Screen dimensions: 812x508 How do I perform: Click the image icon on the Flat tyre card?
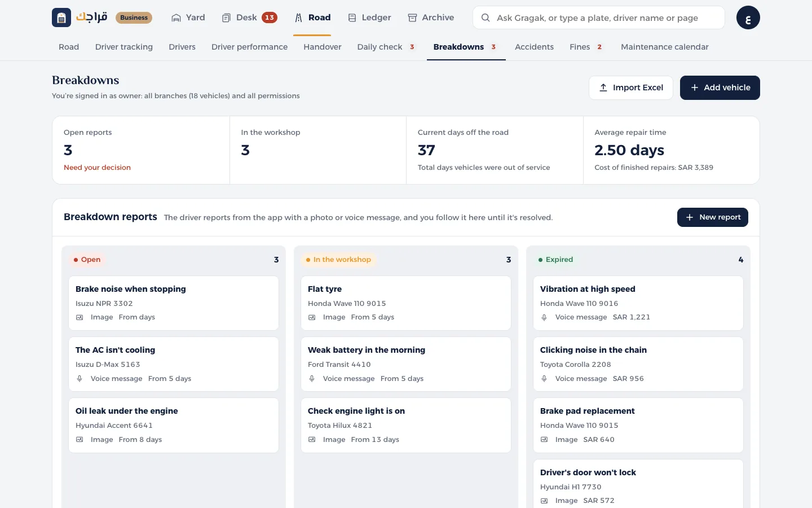coord(312,317)
